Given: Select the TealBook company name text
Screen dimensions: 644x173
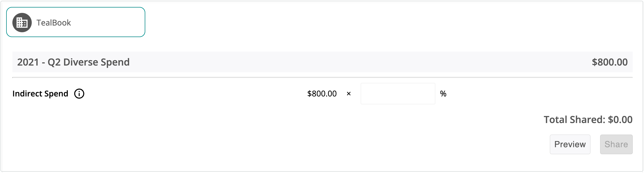Looking at the screenshot, I should tap(54, 23).
